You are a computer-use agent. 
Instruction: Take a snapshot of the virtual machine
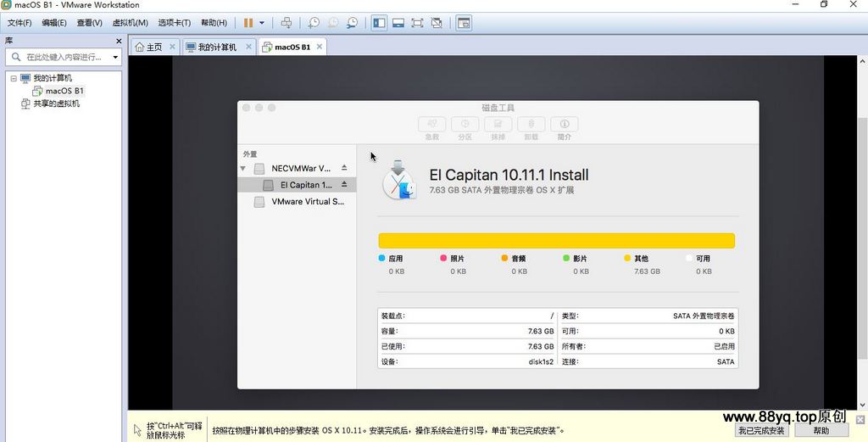point(314,23)
